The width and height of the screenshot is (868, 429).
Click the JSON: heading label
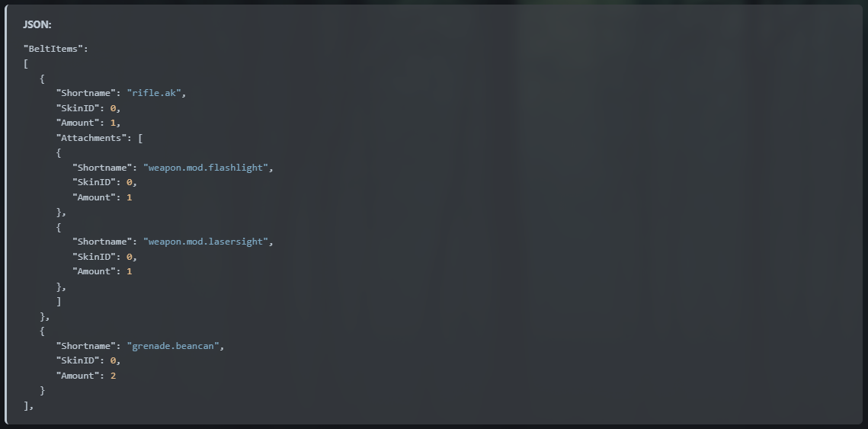click(x=37, y=24)
